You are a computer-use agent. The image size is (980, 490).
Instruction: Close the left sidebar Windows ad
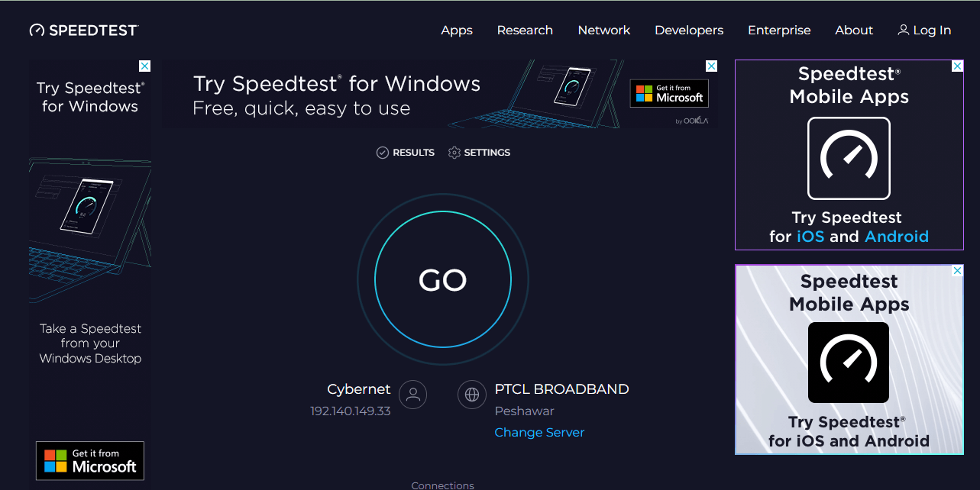click(144, 66)
